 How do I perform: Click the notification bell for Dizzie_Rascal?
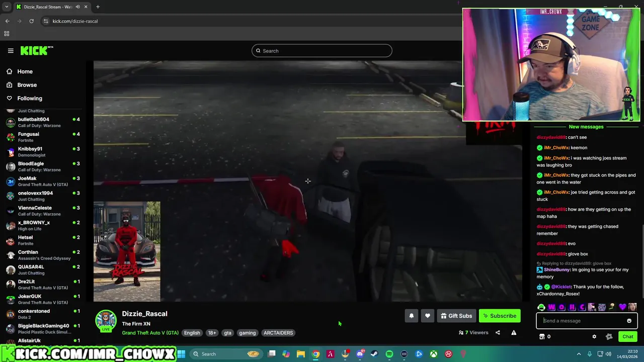point(411,316)
